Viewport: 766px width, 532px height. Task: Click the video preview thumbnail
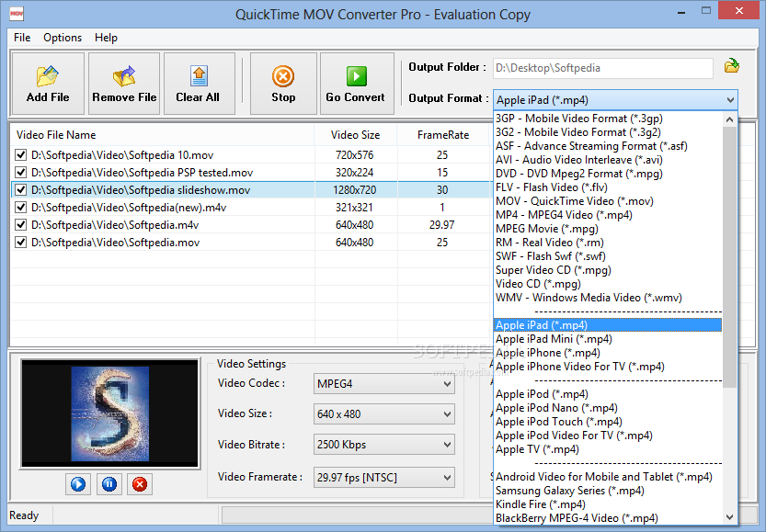pyautogui.click(x=110, y=413)
